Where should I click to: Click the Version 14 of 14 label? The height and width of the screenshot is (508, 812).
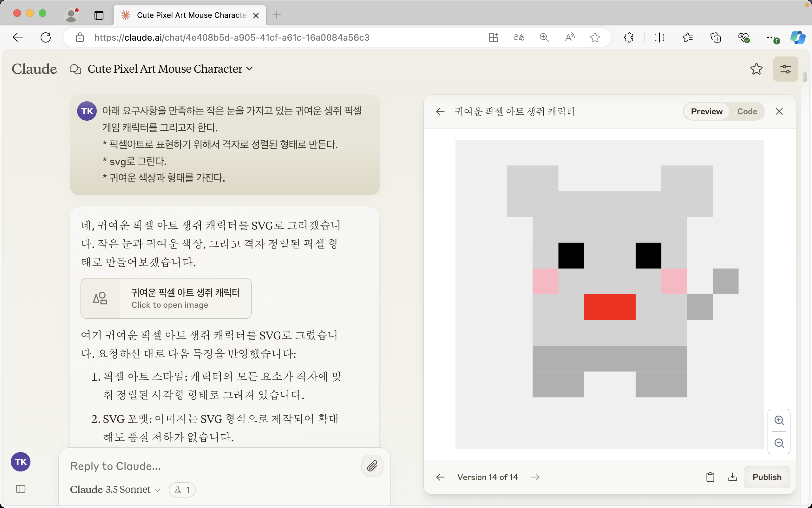488,477
